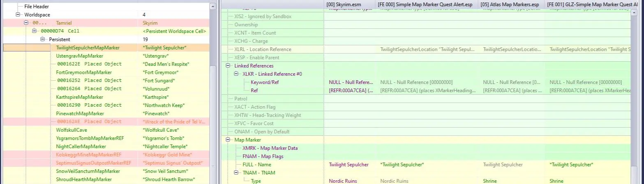
Task: Select the TwilightSepulcherMapMarker row
Action: (106, 48)
